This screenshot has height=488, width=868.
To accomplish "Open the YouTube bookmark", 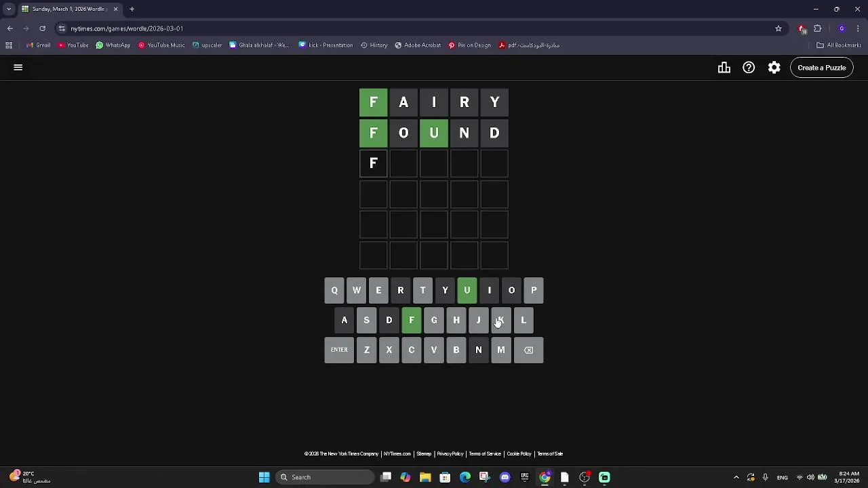I will click(x=73, y=45).
